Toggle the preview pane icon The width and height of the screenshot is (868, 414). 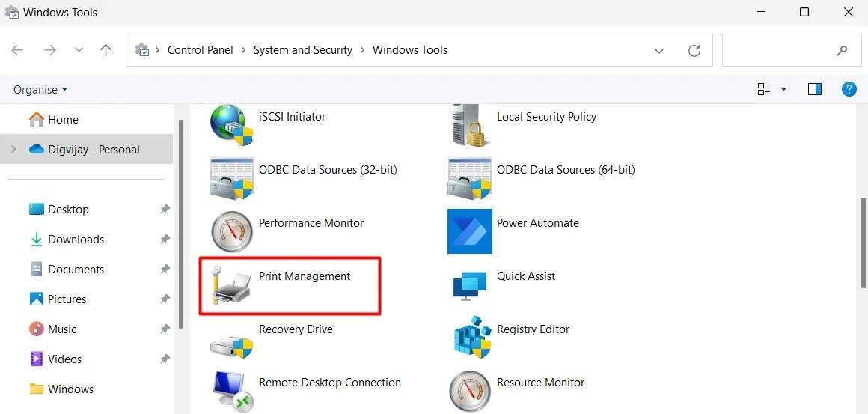814,89
